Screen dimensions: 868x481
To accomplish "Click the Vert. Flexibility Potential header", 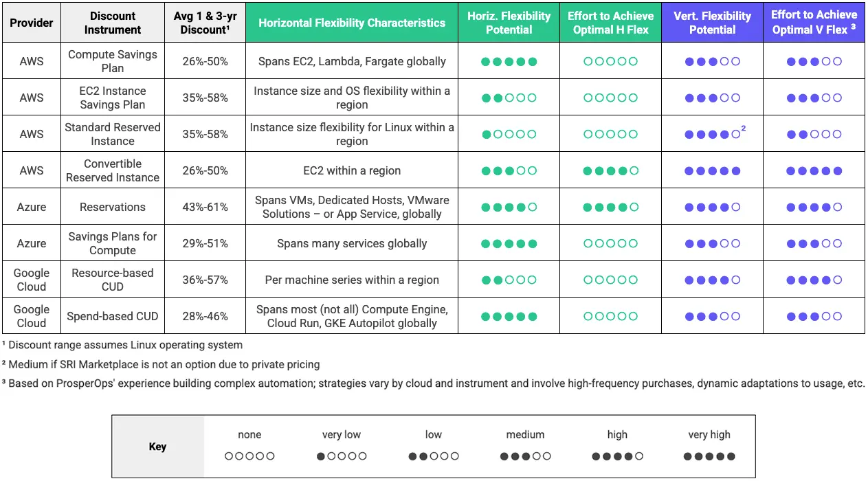I will 712,23.
